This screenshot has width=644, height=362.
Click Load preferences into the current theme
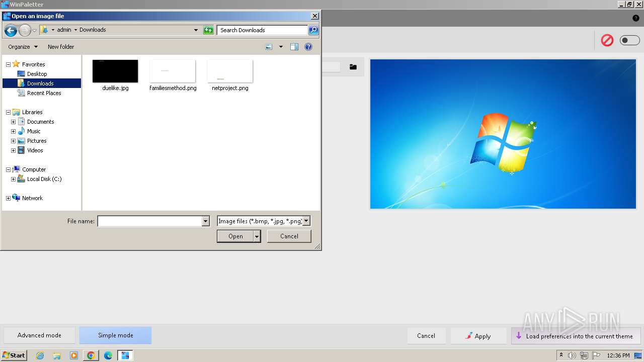576,336
